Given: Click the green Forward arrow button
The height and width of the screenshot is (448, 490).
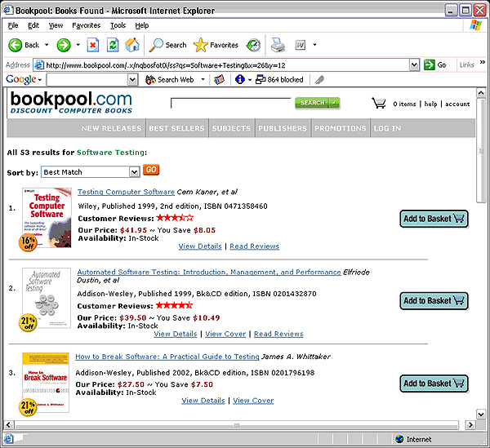Looking at the screenshot, I should (x=64, y=45).
